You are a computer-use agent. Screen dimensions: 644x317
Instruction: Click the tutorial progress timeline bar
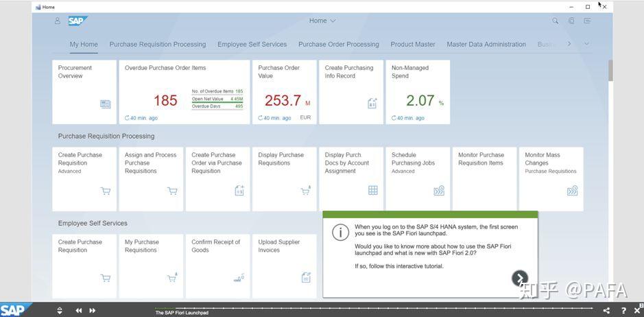pos(374,308)
